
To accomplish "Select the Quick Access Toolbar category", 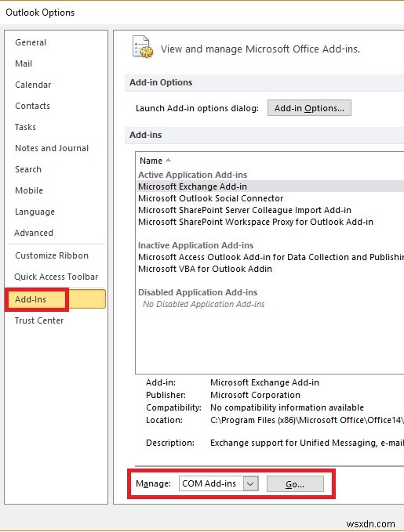I will pos(56,277).
